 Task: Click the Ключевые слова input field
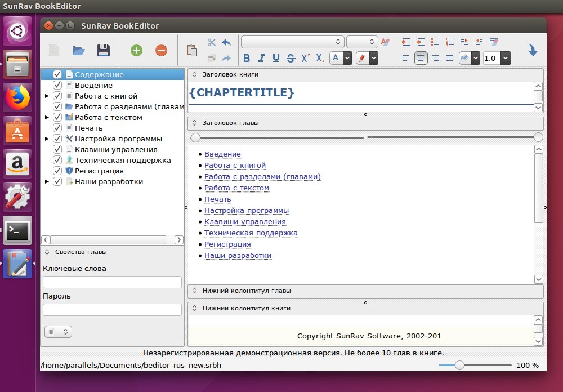click(x=112, y=282)
